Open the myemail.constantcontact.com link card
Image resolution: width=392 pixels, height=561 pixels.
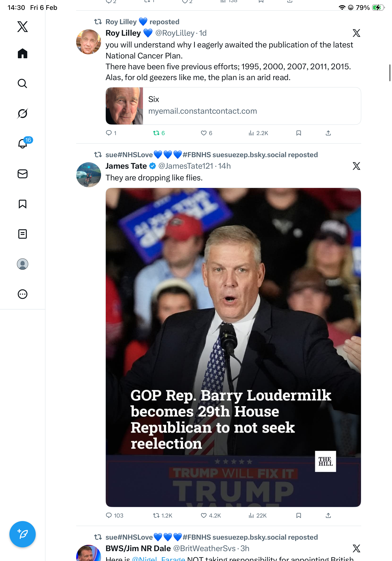tap(233, 106)
